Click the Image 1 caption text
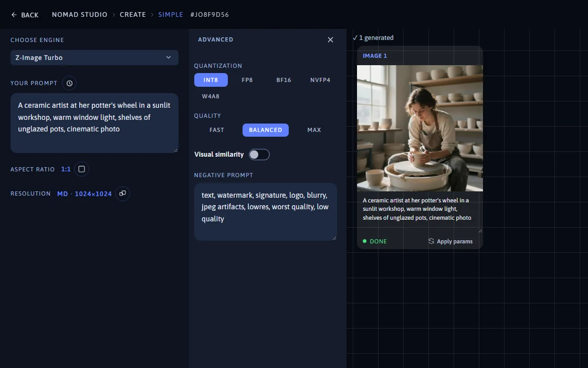The height and width of the screenshot is (368, 588). coord(417,209)
